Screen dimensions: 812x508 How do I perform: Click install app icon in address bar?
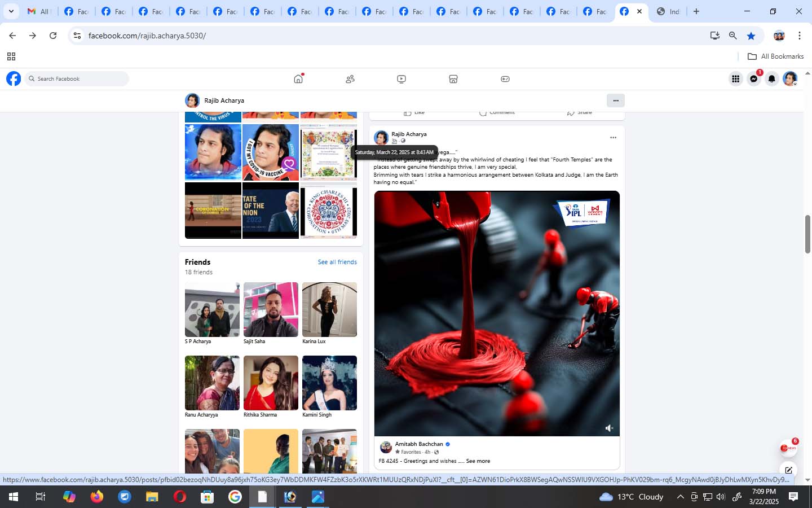pyautogui.click(x=715, y=36)
